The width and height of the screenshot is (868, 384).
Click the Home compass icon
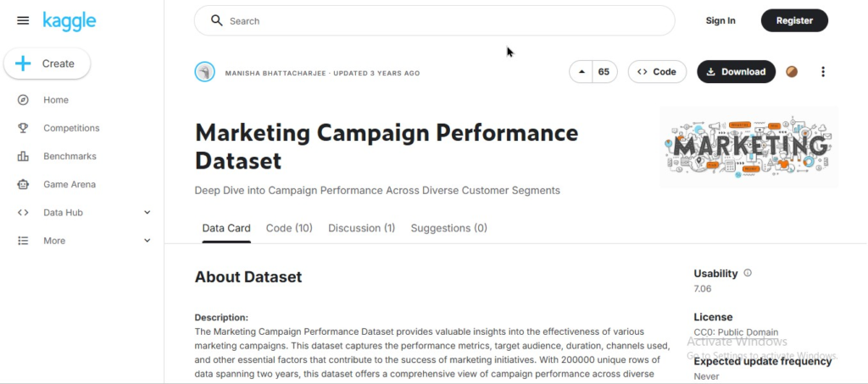[24, 100]
